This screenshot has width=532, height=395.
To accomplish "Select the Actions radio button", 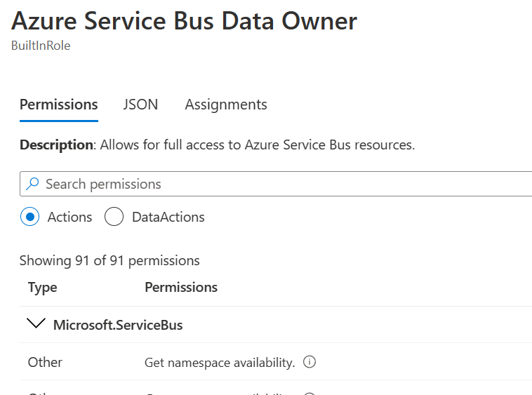I will (x=29, y=217).
